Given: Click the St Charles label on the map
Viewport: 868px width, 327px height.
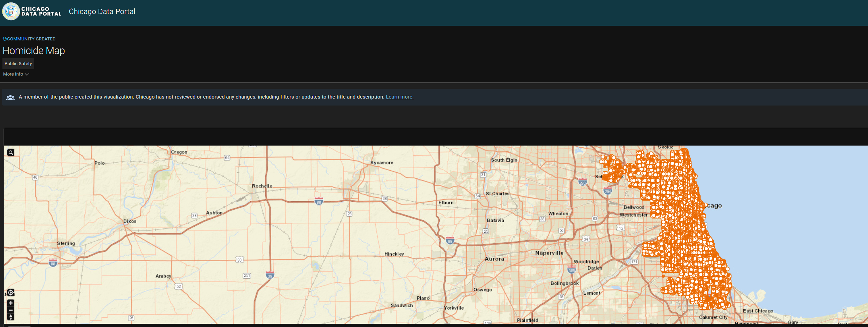Looking at the screenshot, I should pos(498,194).
